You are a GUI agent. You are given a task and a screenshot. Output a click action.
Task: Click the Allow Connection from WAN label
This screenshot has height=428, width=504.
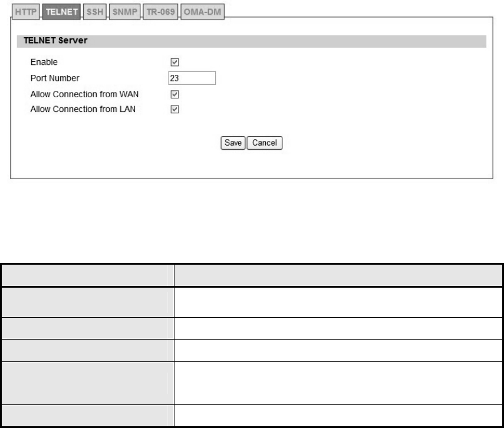click(x=84, y=94)
